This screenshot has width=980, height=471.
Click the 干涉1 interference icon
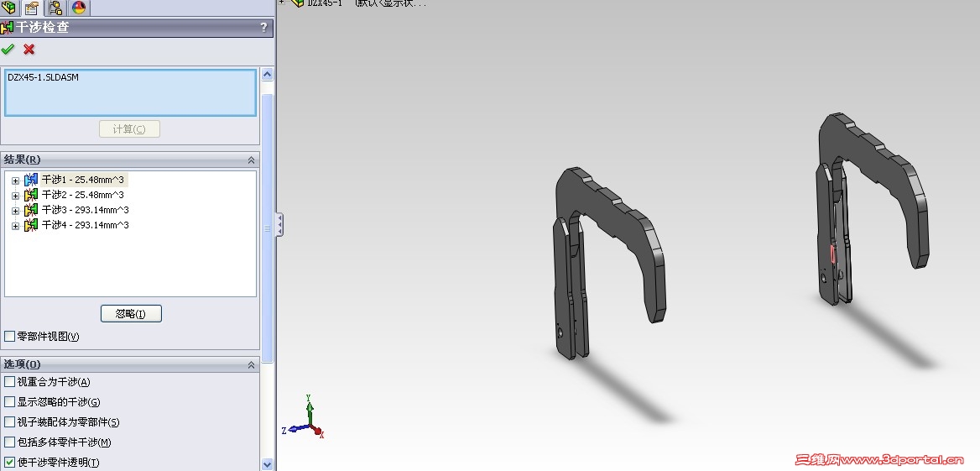pos(30,181)
